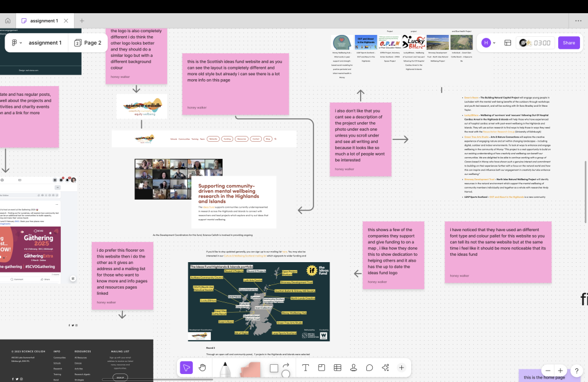Open the AI sparkle tool
The width and height of the screenshot is (588, 382).
coord(385,368)
